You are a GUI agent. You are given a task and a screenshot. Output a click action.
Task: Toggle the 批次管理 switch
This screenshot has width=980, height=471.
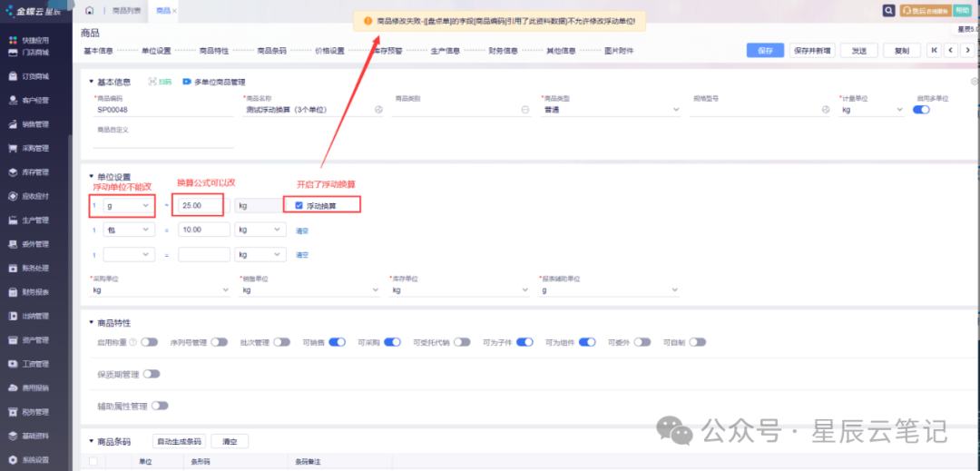coord(282,342)
